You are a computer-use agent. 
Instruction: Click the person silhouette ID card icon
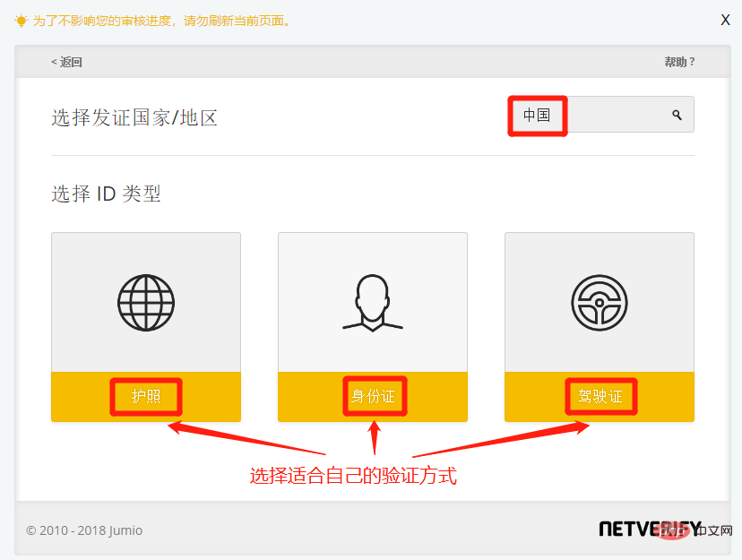[x=372, y=302]
